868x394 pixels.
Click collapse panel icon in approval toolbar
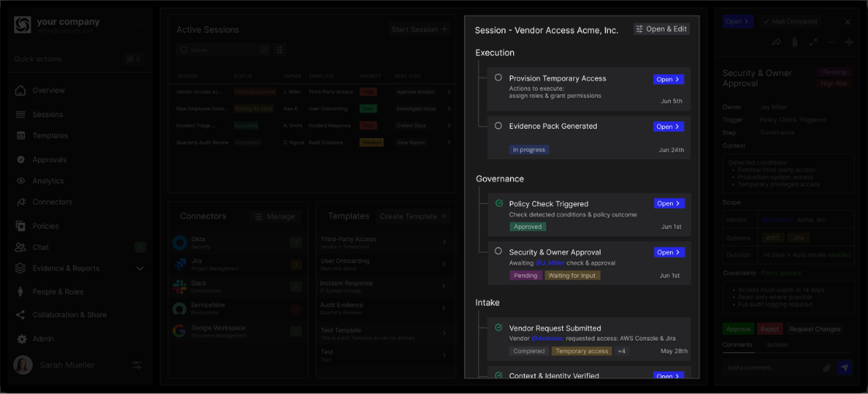(849, 42)
